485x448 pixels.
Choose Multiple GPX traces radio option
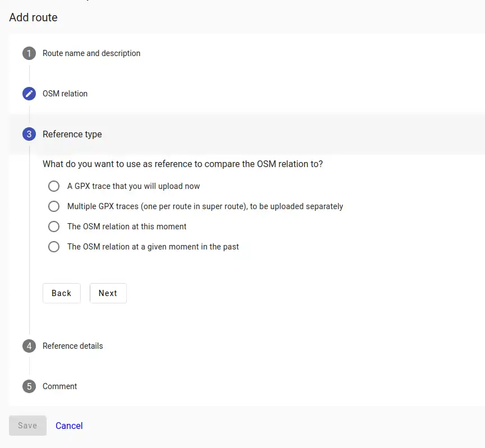click(x=54, y=206)
